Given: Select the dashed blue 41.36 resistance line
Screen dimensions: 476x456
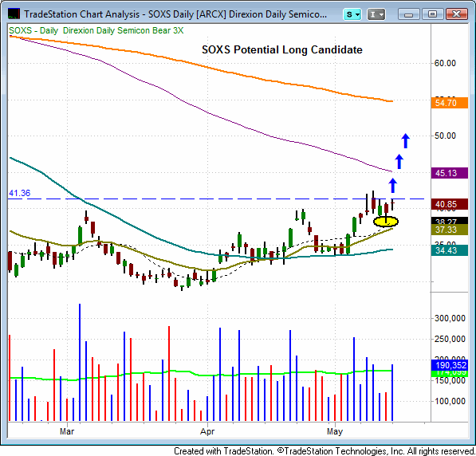Looking at the screenshot, I should pos(216,199).
